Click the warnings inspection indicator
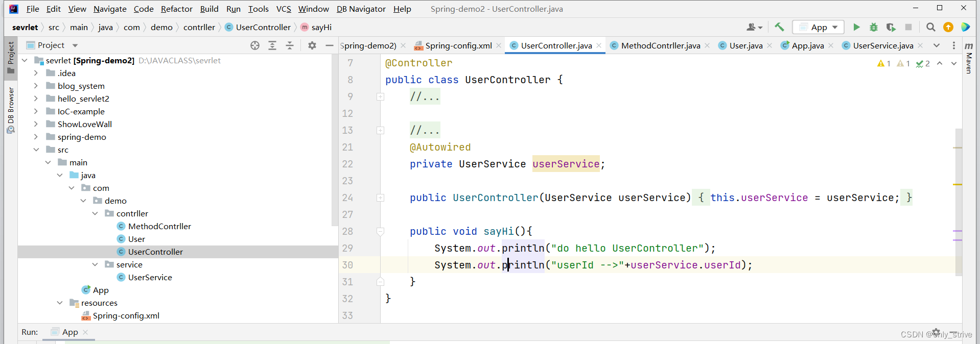 [x=883, y=63]
